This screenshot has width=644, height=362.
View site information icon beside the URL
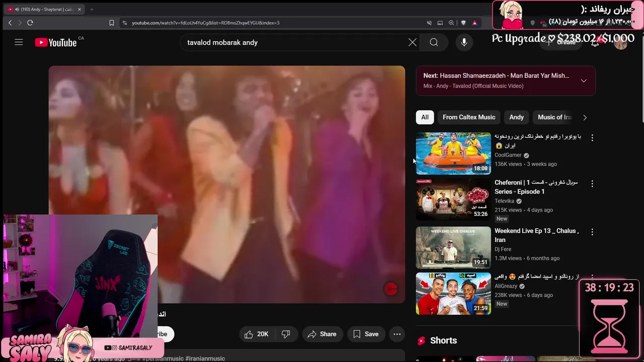click(x=124, y=23)
